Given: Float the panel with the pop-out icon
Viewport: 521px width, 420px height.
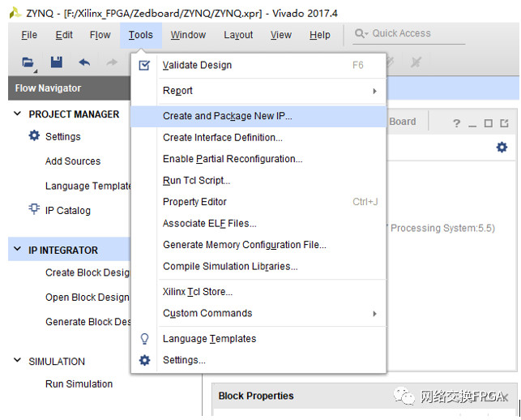Looking at the screenshot, I should [504, 123].
